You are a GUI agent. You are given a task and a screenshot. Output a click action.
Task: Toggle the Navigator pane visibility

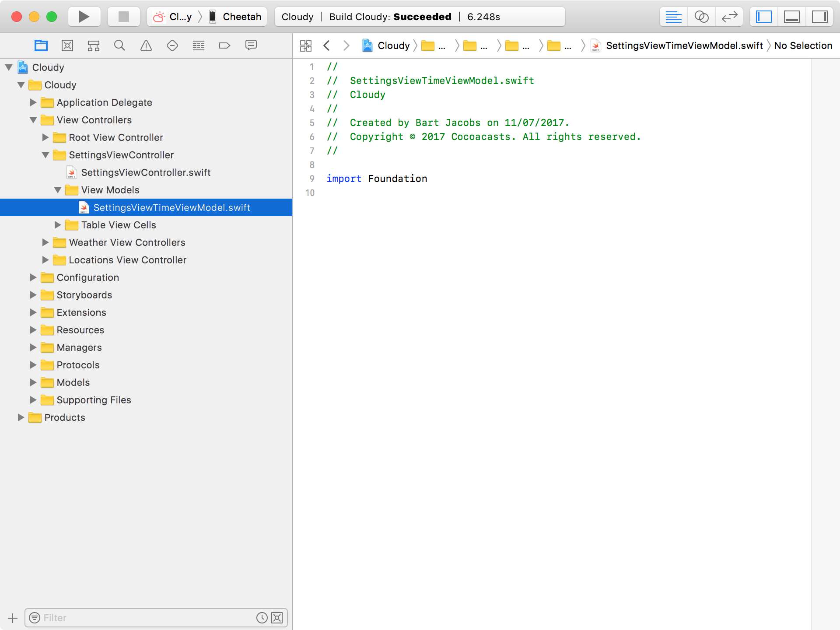(x=764, y=17)
